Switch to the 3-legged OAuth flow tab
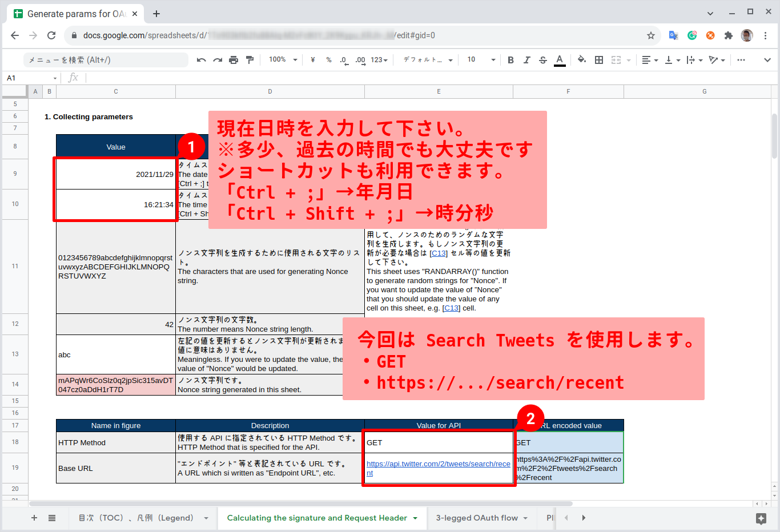The height and width of the screenshot is (532, 780). [x=477, y=518]
